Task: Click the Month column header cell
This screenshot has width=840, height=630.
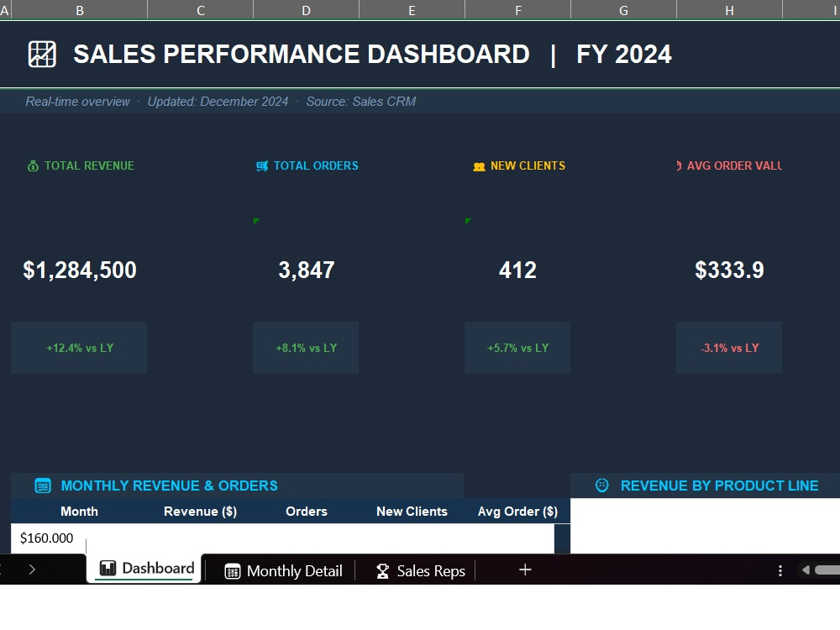Action: click(x=79, y=512)
